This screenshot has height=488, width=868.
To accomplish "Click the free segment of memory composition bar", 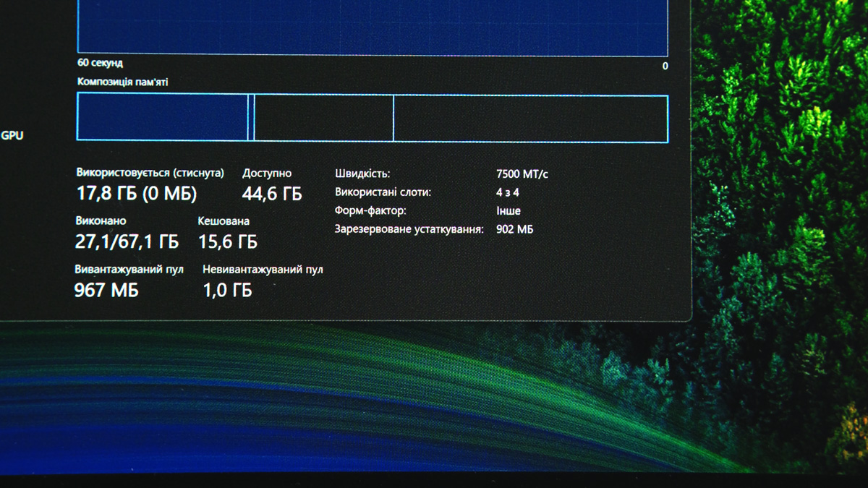I will click(531, 118).
